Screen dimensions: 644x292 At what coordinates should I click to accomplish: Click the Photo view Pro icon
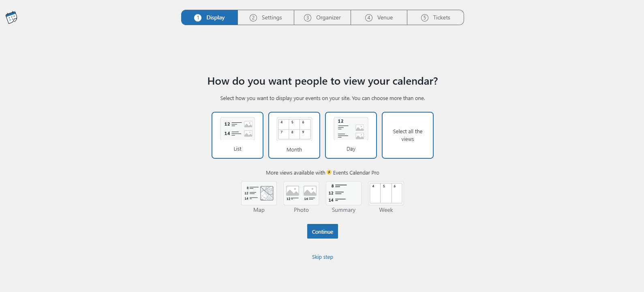coord(301,193)
